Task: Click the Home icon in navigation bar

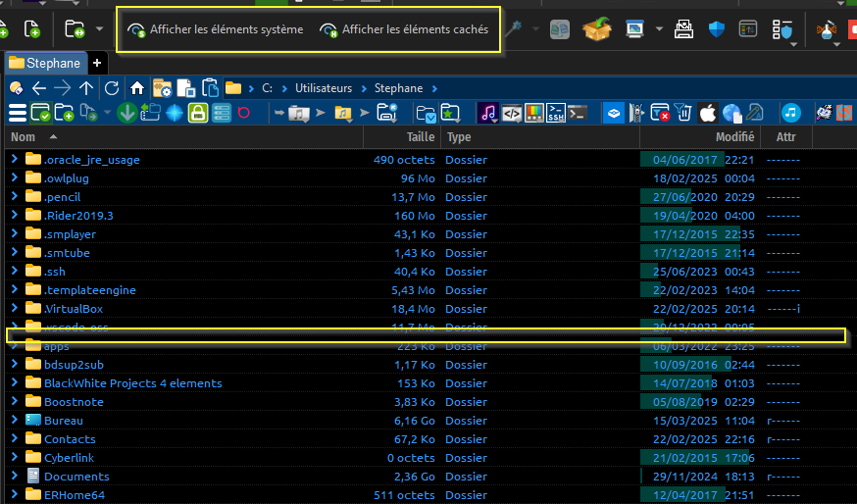Action: point(136,88)
